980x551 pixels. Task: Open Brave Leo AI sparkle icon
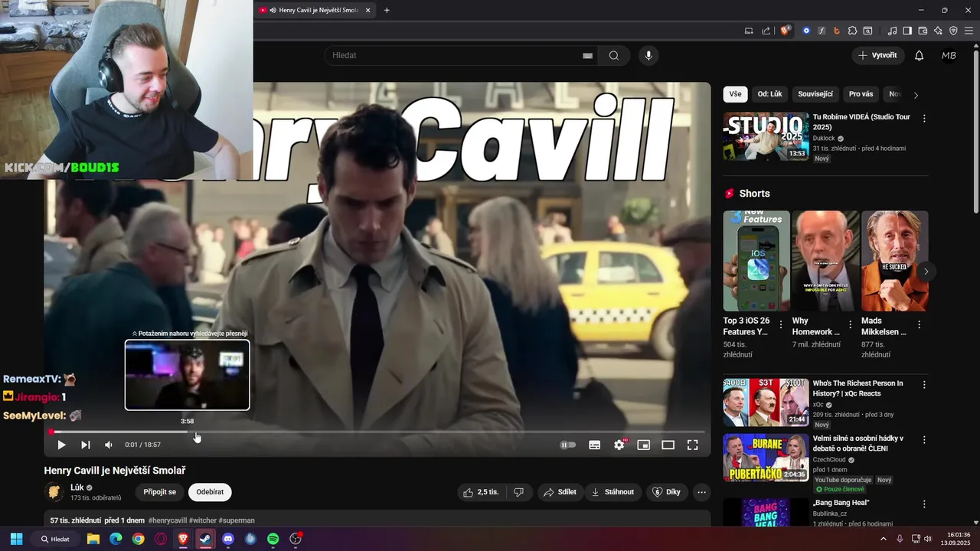pyautogui.click(x=938, y=31)
